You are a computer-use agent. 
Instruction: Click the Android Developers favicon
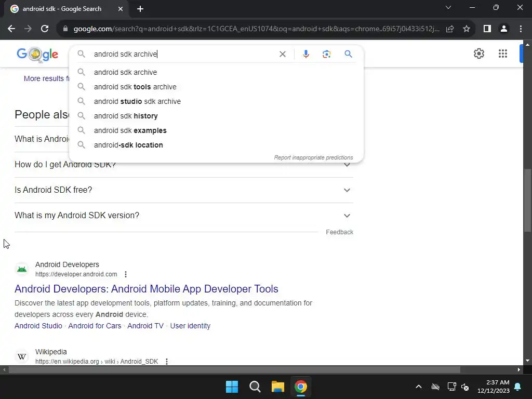(x=22, y=270)
